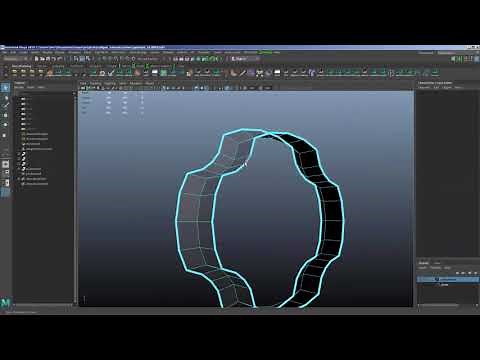Select the highlighted display layer row
480x360 pixels.
click(x=448, y=279)
